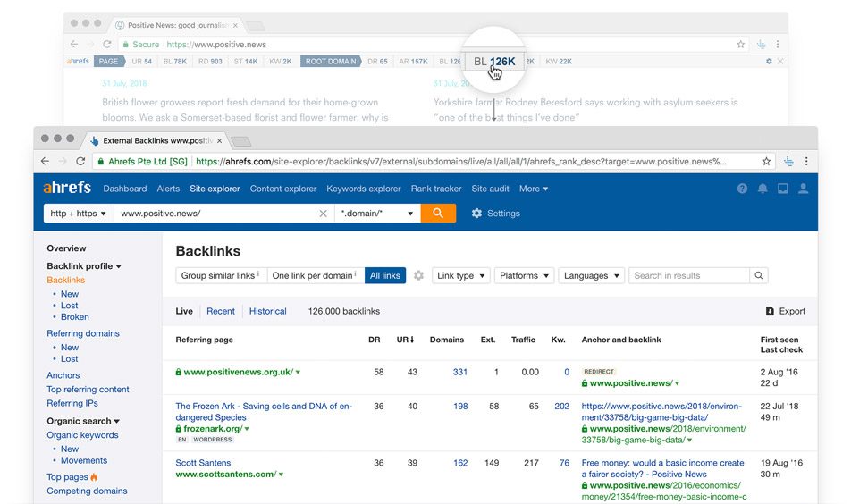Click the Export file icon
851x504 pixels.
[x=770, y=311]
